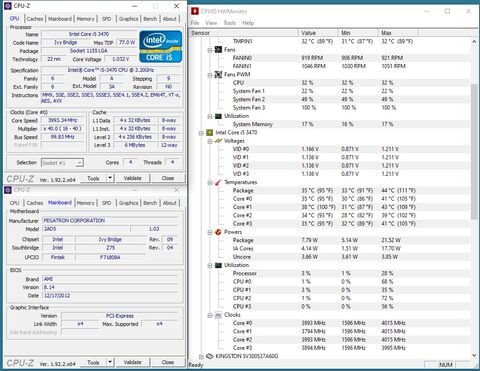The height and width of the screenshot is (371, 480).
Task: Collapse the Powers tree node
Action: [210, 233]
